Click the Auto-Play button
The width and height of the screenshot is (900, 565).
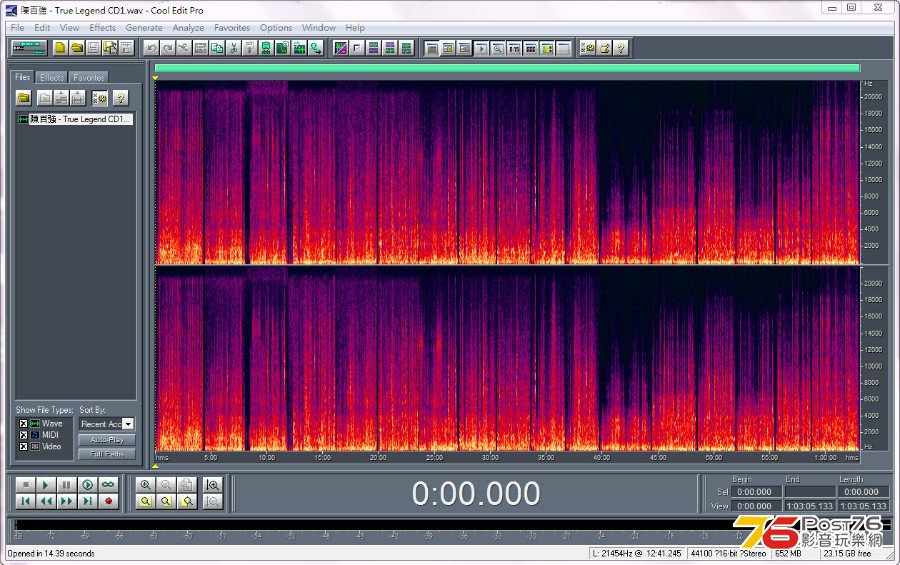coord(107,440)
